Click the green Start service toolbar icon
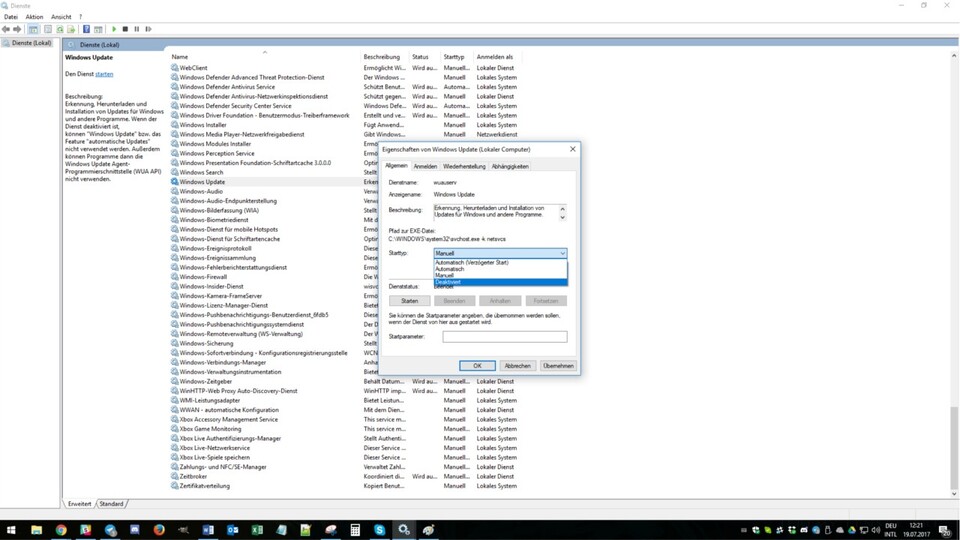The width and height of the screenshot is (960, 540). pyautogui.click(x=114, y=29)
